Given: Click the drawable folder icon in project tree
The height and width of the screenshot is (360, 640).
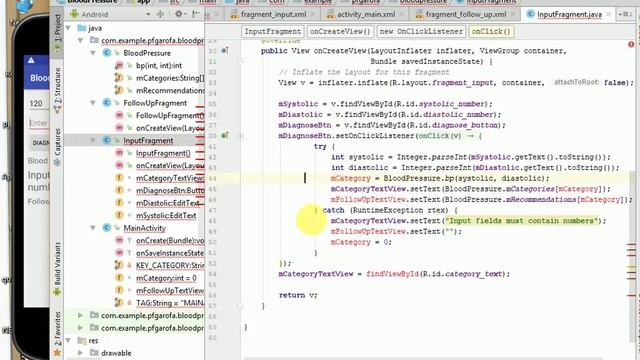Looking at the screenshot, I should click(95, 353).
